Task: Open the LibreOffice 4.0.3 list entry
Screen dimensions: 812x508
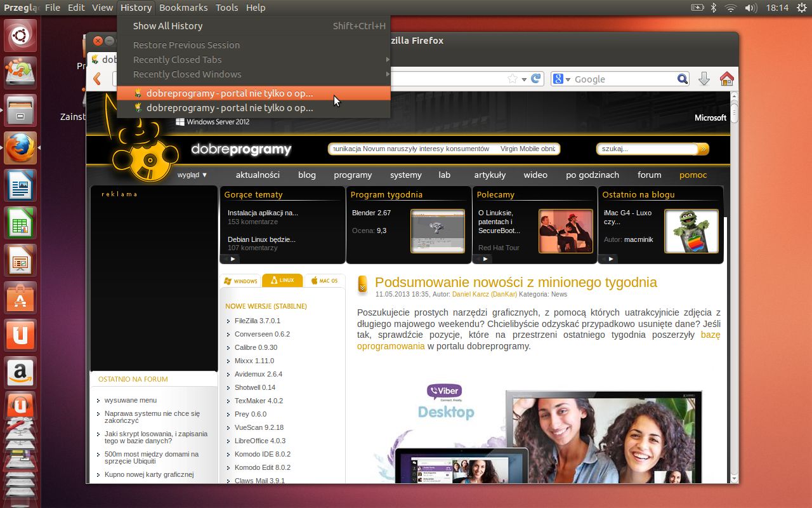Action: tap(260, 441)
